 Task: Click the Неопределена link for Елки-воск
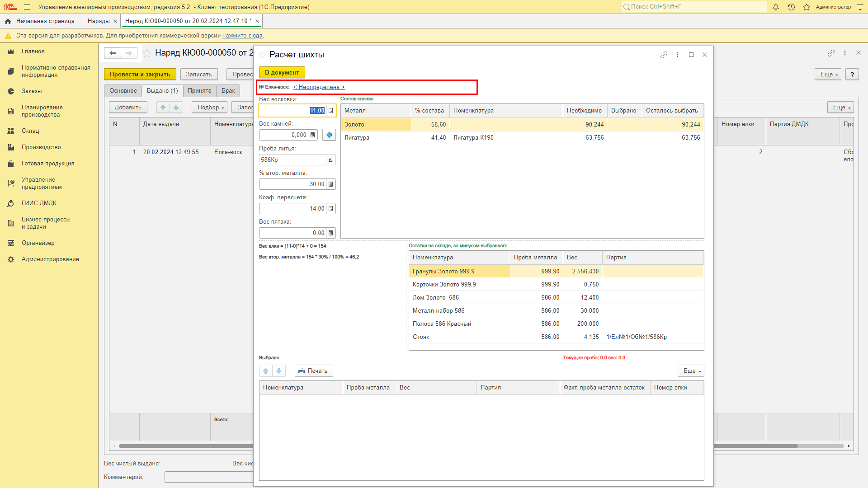(x=319, y=87)
